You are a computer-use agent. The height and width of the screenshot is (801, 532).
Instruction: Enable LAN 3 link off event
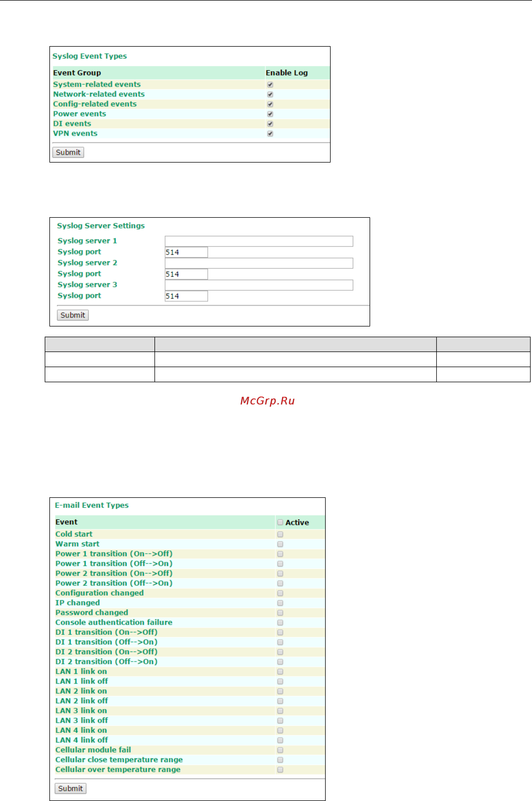(280, 721)
